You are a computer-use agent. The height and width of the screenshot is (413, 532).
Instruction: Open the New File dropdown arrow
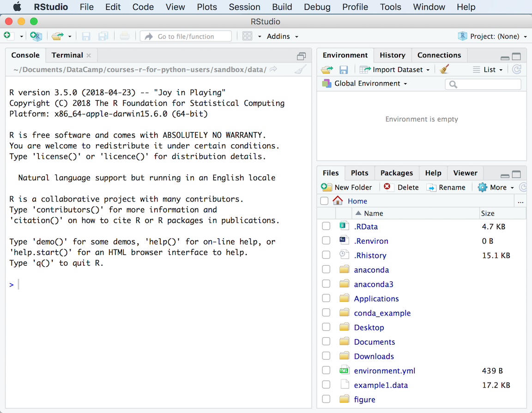pyautogui.click(x=21, y=36)
